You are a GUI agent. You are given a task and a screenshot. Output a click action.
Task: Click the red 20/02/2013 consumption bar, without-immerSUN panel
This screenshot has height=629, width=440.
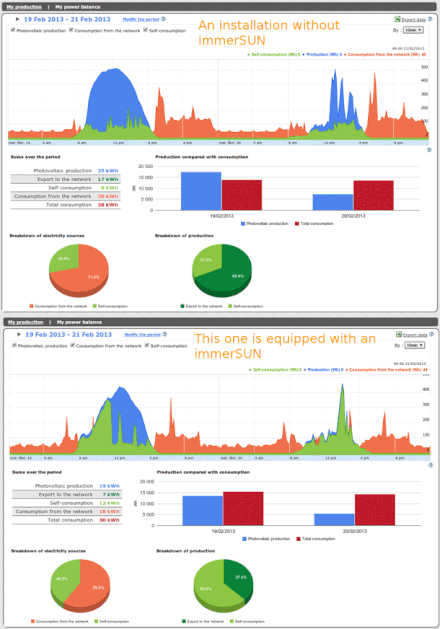373,195
